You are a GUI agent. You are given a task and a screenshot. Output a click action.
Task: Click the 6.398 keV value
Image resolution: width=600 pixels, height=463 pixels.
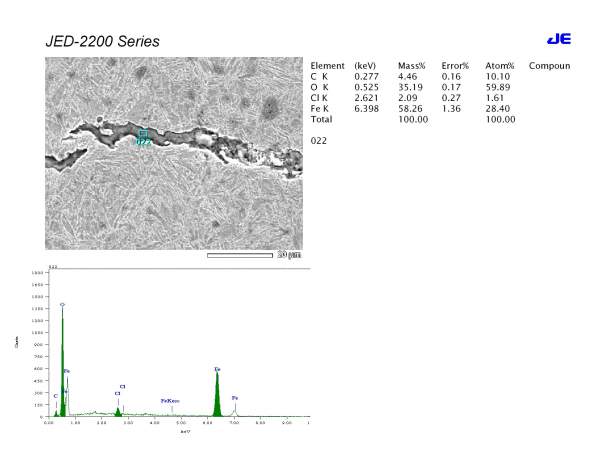tap(367, 109)
